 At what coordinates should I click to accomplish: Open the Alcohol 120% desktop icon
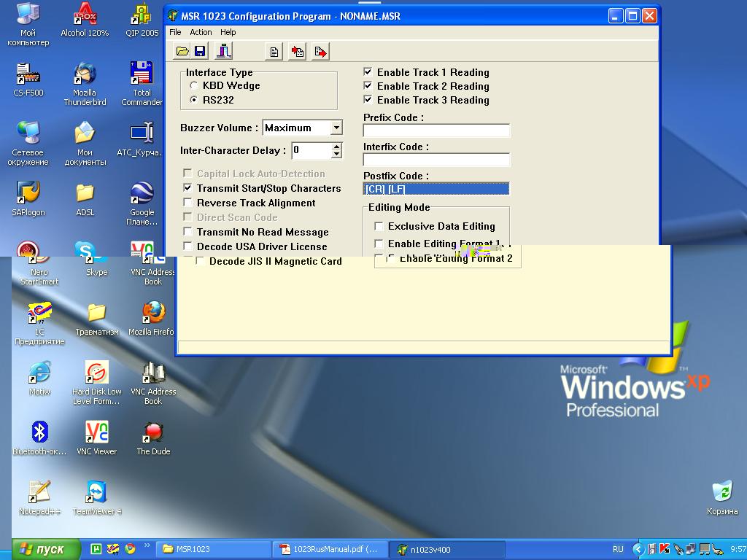point(85,19)
